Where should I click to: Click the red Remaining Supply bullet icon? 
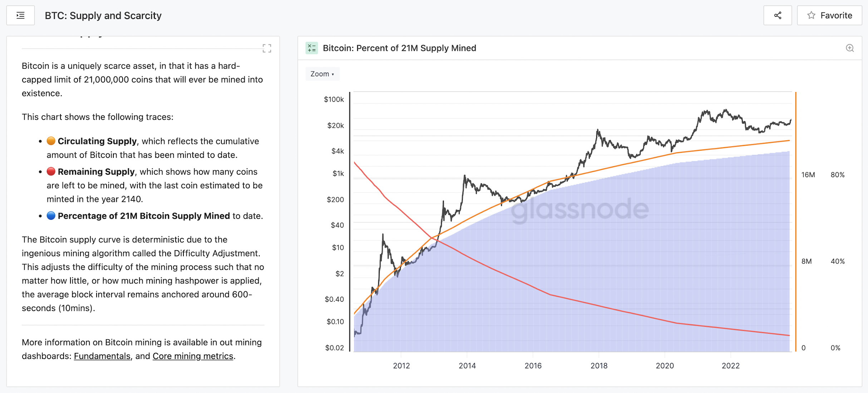coord(51,171)
